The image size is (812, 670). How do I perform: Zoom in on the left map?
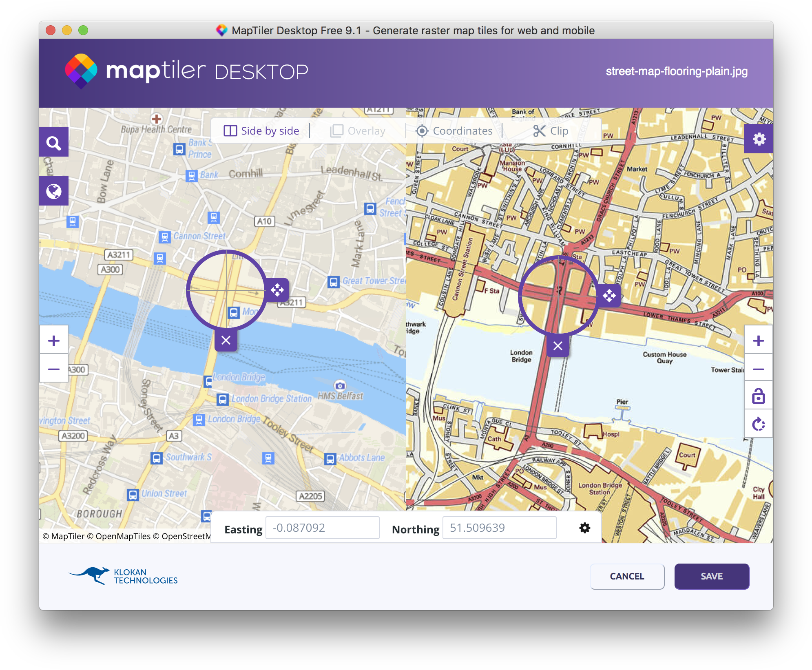(x=54, y=341)
